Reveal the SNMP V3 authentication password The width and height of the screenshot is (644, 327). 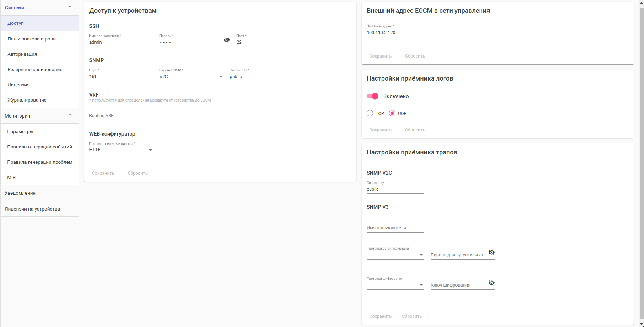click(491, 252)
